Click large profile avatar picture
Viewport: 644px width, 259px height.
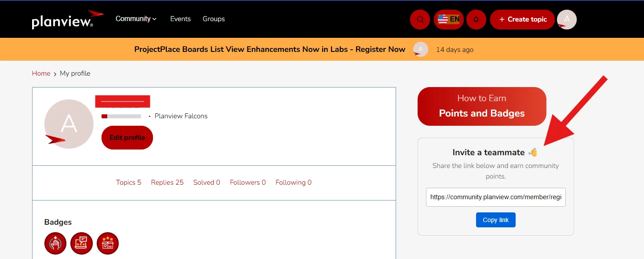tap(69, 124)
